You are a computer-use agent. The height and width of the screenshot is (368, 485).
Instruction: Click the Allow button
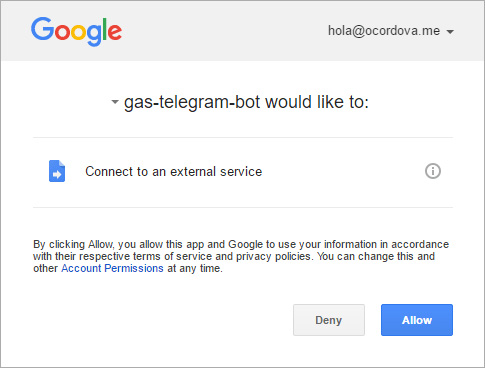point(417,320)
